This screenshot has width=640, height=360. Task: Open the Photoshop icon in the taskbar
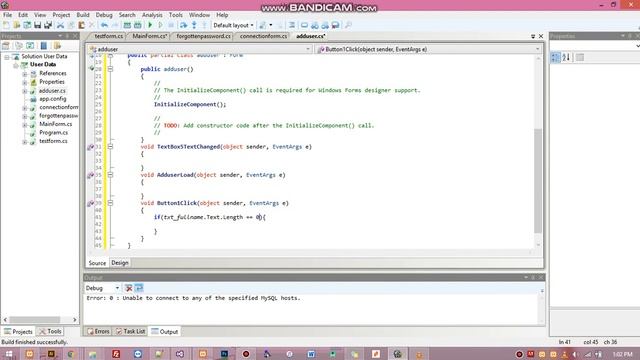point(224,354)
